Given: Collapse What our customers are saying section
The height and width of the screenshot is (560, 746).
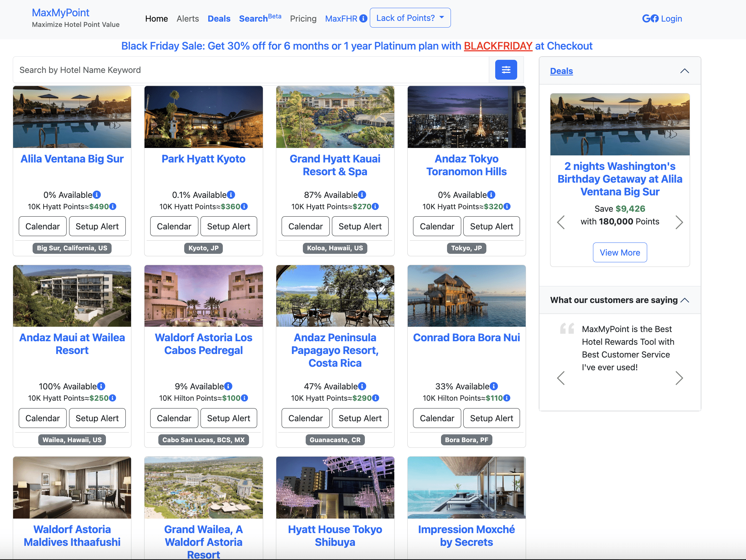Looking at the screenshot, I should click(x=685, y=300).
